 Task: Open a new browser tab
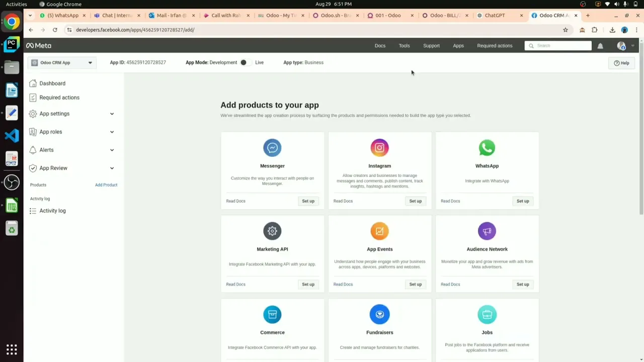click(x=588, y=16)
